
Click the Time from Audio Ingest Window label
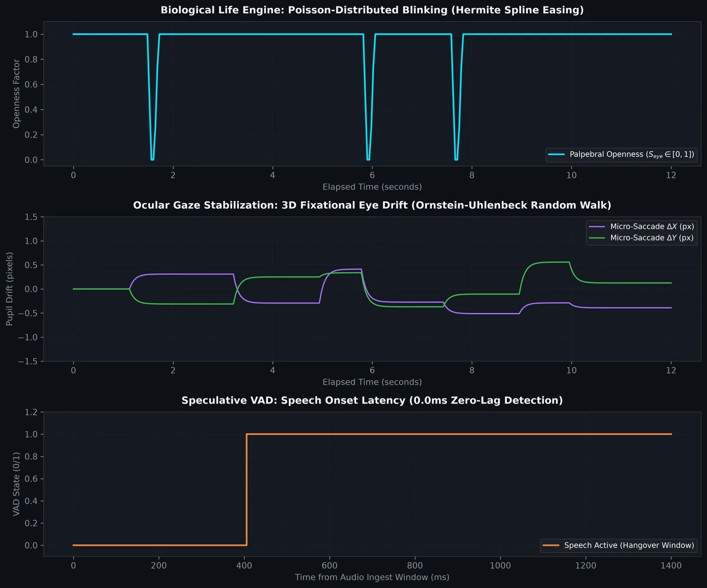click(372, 577)
